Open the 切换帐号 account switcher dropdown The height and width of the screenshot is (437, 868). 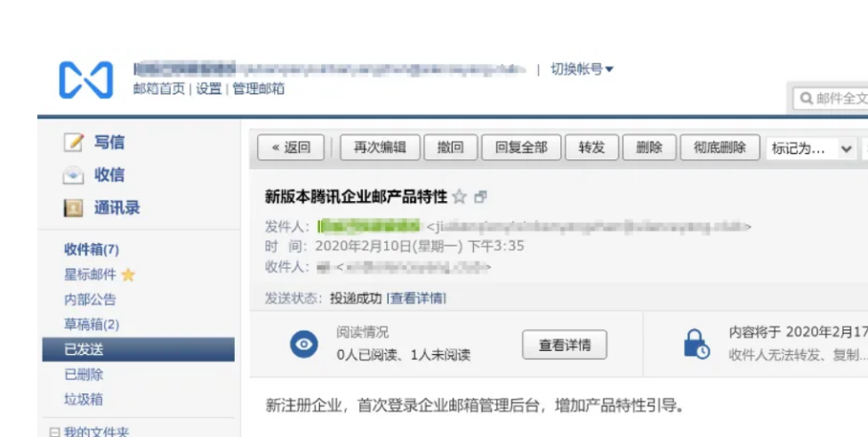582,69
